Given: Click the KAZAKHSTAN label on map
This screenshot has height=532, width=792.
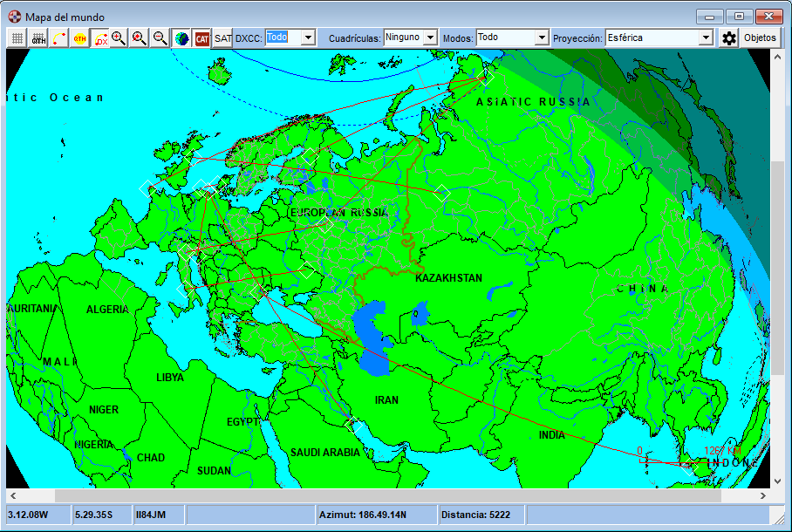Looking at the screenshot, I should 448,278.
